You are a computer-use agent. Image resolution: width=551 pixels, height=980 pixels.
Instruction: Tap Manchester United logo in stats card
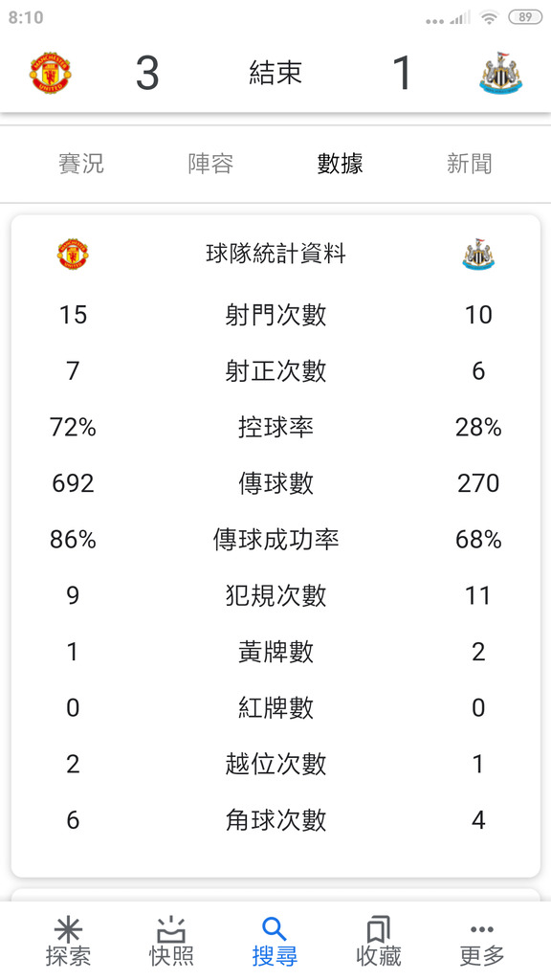(73, 254)
